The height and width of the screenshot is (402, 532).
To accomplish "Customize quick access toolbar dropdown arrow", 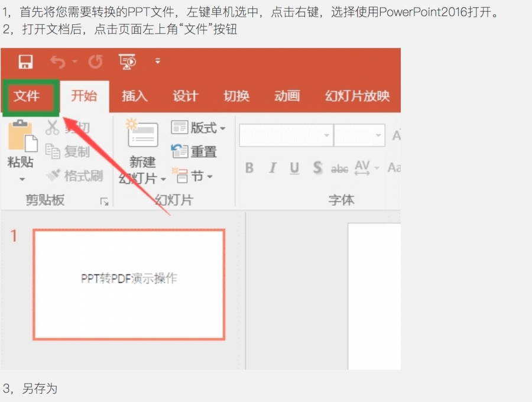I will pyautogui.click(x=158, y=61).
